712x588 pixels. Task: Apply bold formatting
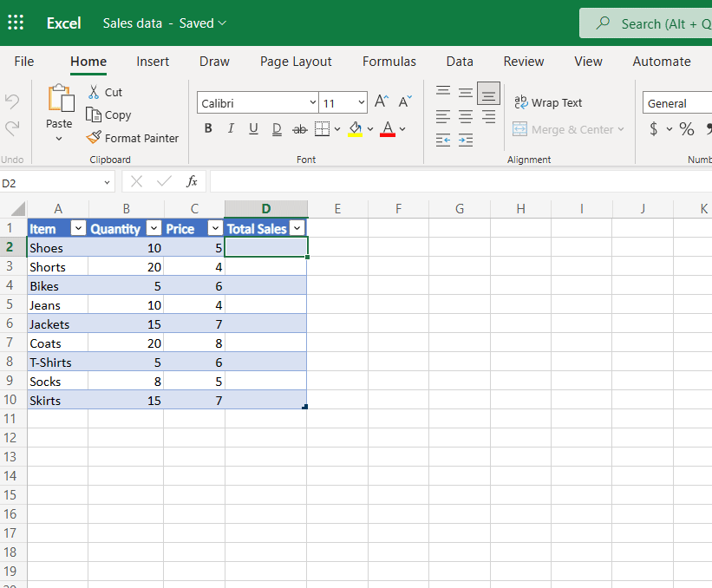208,127
